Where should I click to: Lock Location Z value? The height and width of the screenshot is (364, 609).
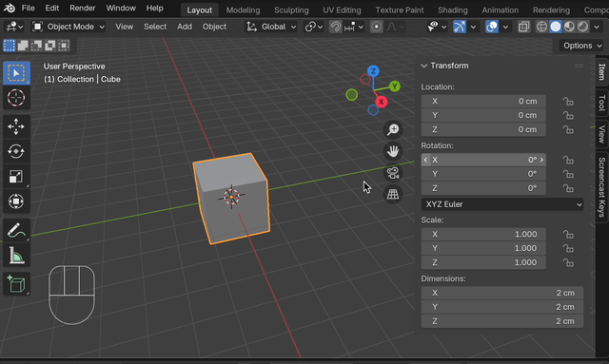(568, 129)
